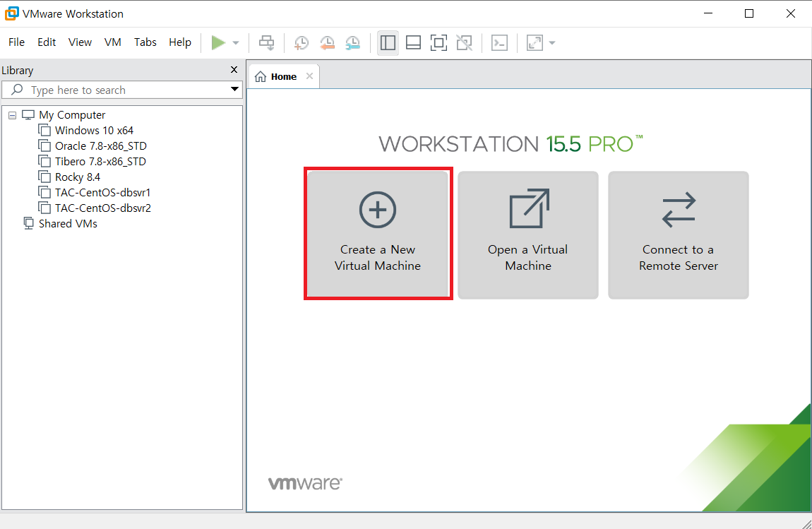This screenshot has width=812, height=529.
Task: Maximize the VMware Workstation window
Action: point(749,13)
